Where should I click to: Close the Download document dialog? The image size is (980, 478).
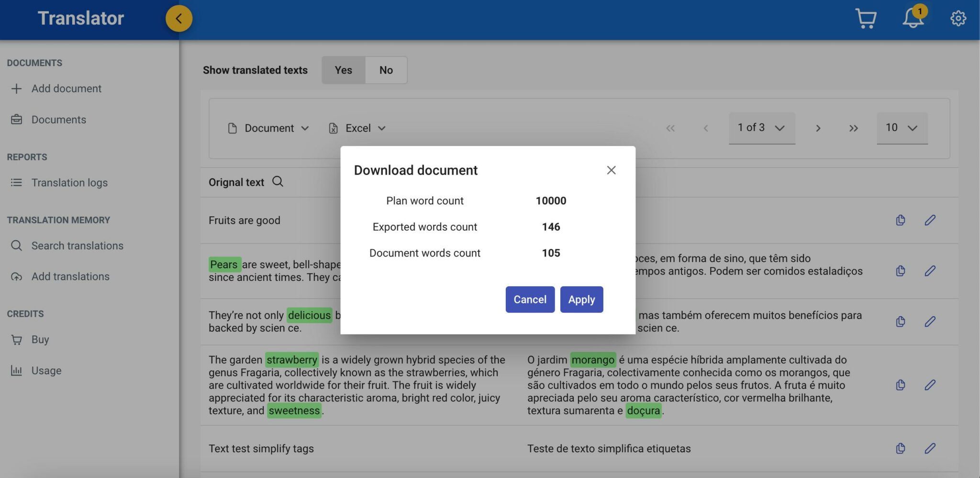pos(611,170)
